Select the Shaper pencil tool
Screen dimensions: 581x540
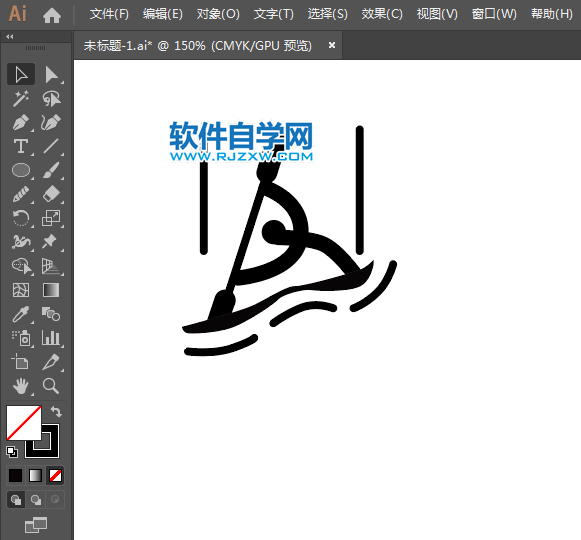tap(21, 194)
